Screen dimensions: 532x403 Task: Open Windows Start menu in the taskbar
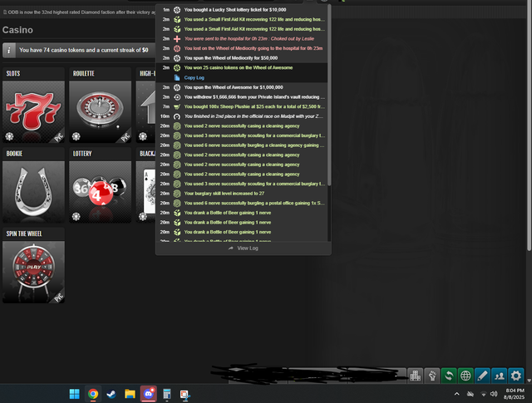(x=74, y=394)
